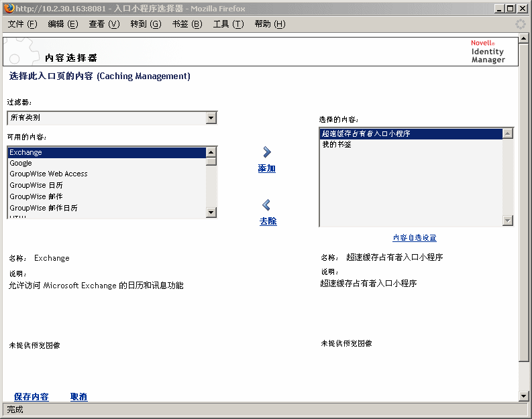This screenshot has height=419, width=532.
Task: Select the GroupWise 邮件 list item
Action: 107,196
